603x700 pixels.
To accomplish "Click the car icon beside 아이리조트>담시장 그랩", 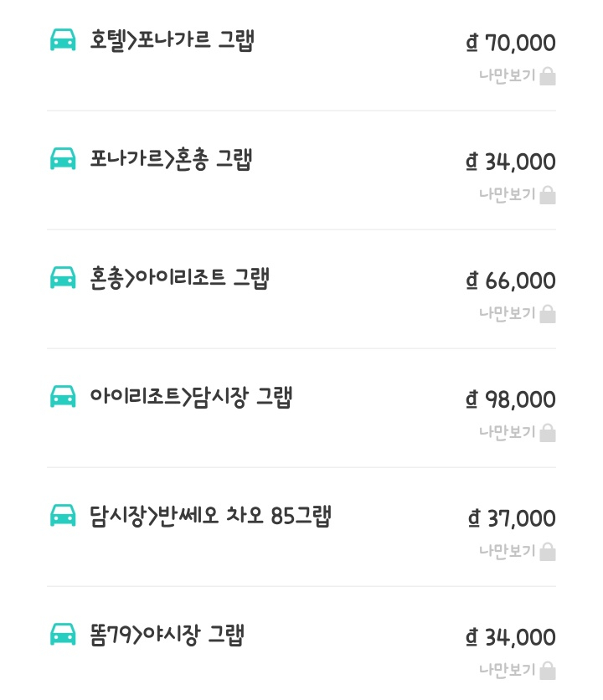I will (x=63, y=397).
